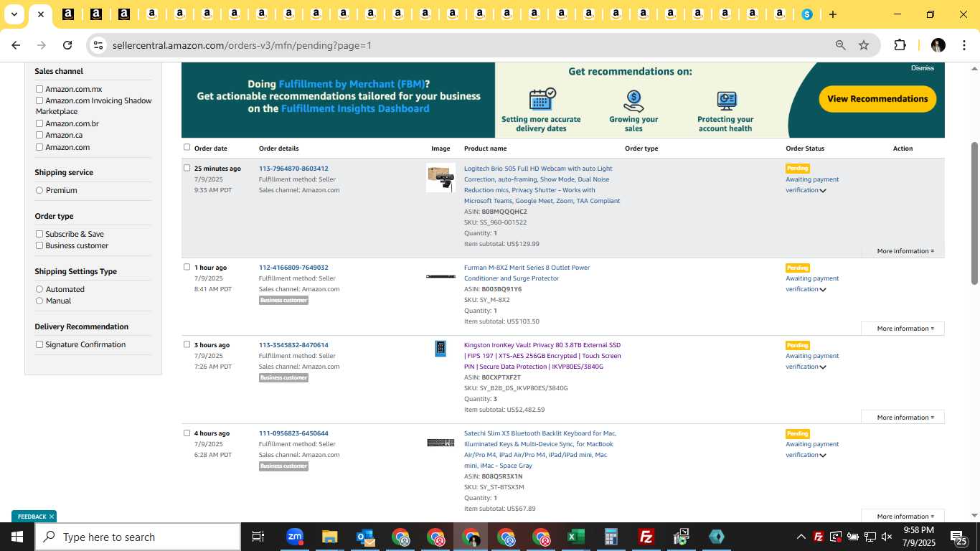Image resolution: width=980 pixels, height=551 pixels.
Task: Open Calculator from the taskbar
Action: [x=611, y=537]
